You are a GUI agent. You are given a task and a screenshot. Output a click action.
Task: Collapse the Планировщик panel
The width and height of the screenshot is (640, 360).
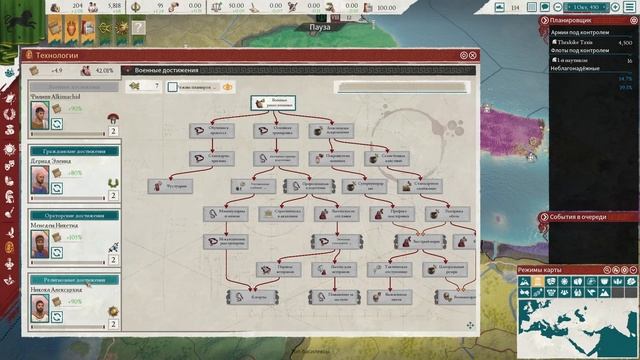click(544, 20)
